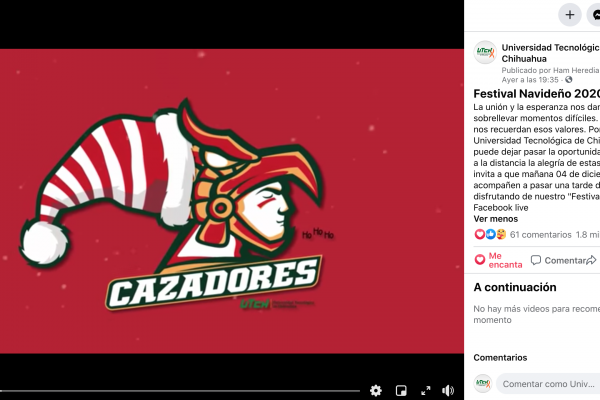Collapse post text with Ver menos
600x400 pixels.
tap(496, 219)
